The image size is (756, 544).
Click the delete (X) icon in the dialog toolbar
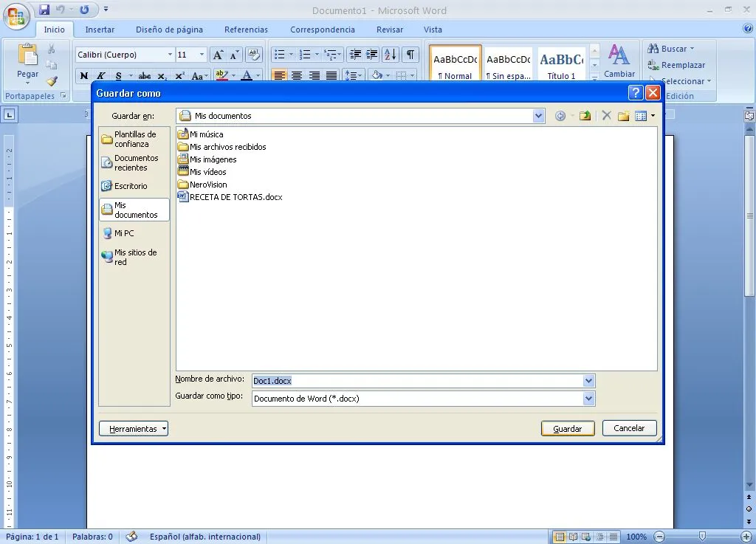click(605, 115)
